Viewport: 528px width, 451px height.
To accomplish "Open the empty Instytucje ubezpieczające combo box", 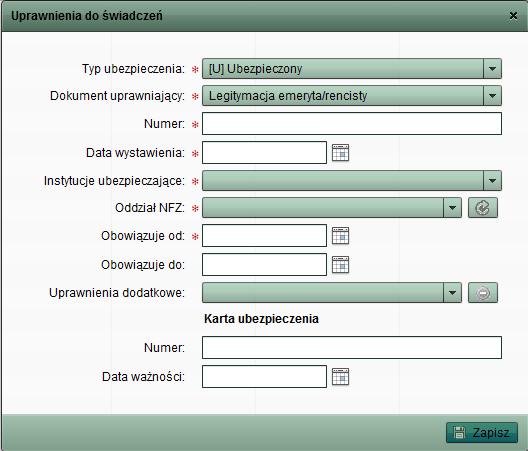I will coord(352,181).
